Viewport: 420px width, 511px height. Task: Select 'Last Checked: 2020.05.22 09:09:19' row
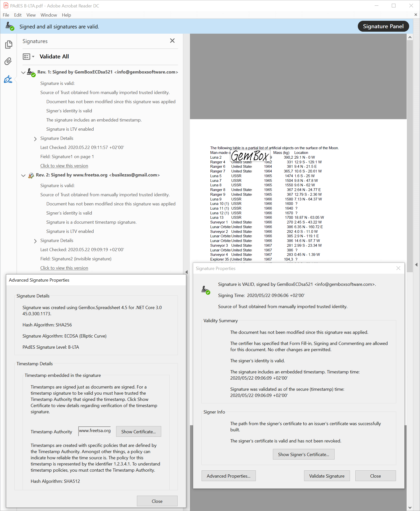[x=82, y=250]
